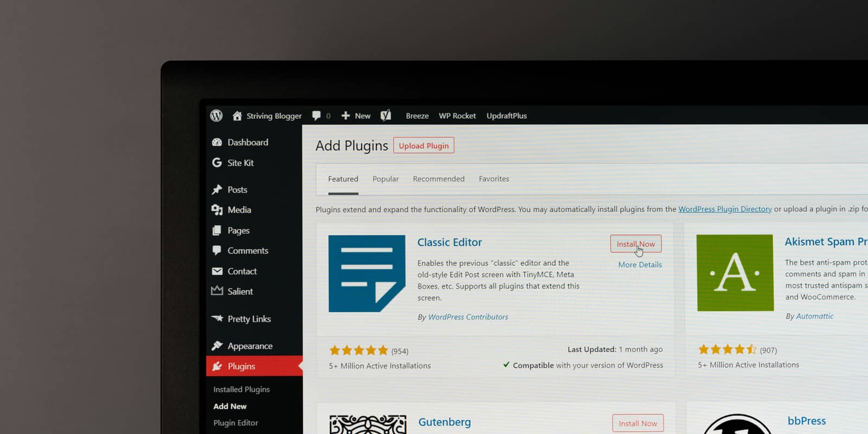Open the Striving Blogger home icon
868x434 pixels.
click(237, 116)
